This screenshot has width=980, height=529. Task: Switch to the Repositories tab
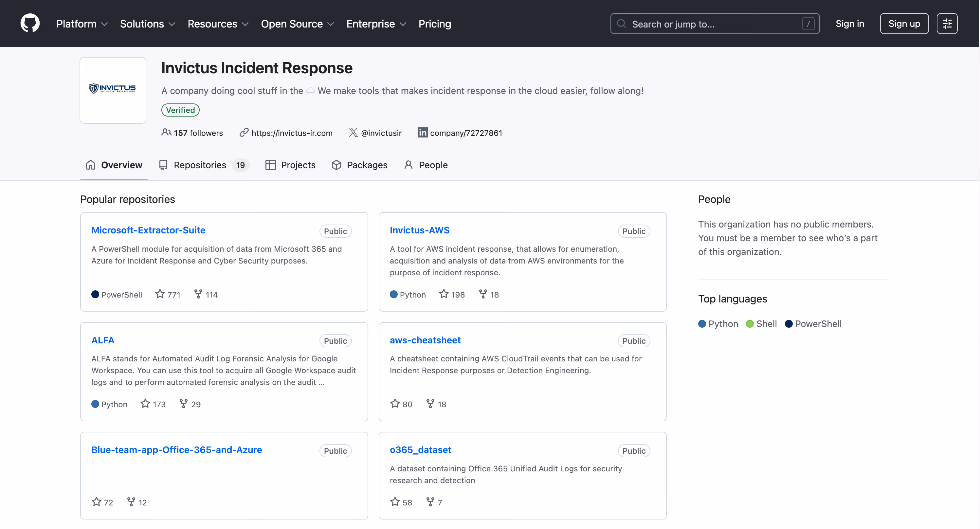click(x=204, y=165)
